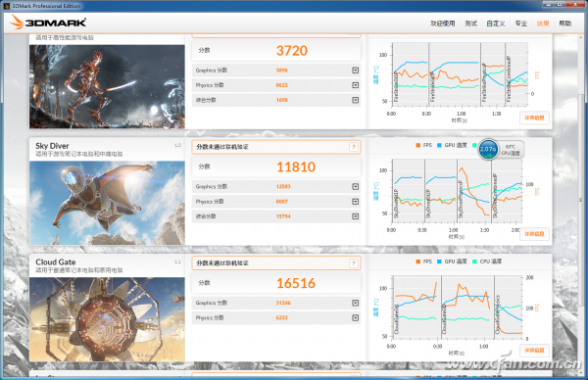Image resolution: width=588 pixels, height=380 pixels.
Task: Switch to the 测试 tab
Action: click(470, 24)
